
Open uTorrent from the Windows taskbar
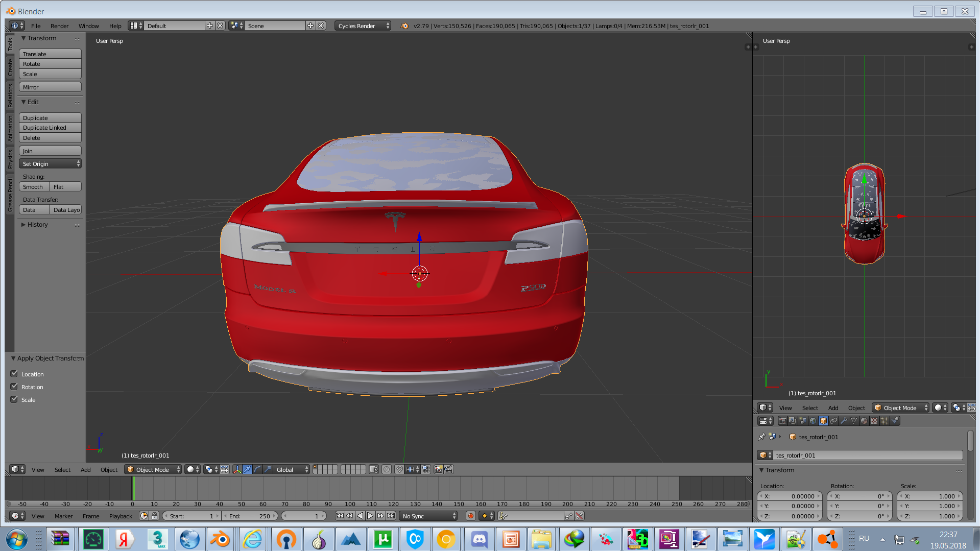click(383, 539)
